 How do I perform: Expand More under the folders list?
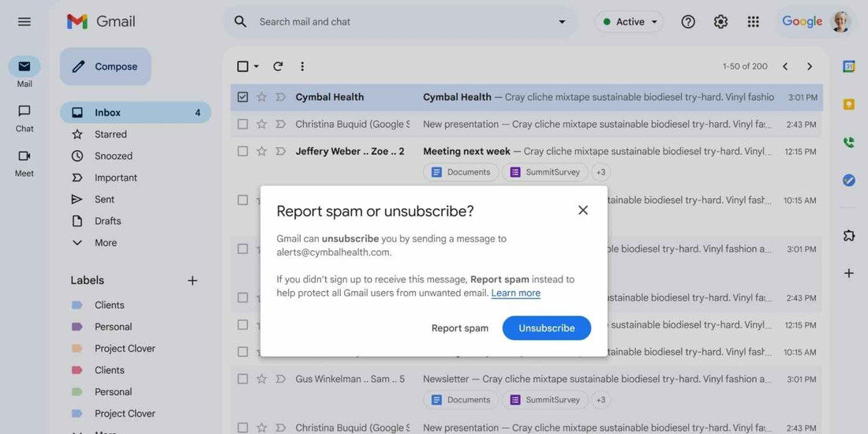coord(106,242)
